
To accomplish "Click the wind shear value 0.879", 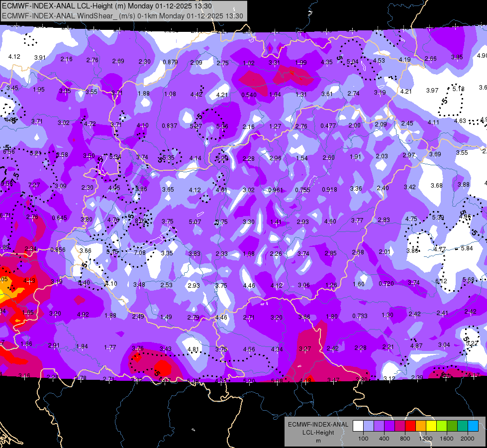I will tap(170, 62).
